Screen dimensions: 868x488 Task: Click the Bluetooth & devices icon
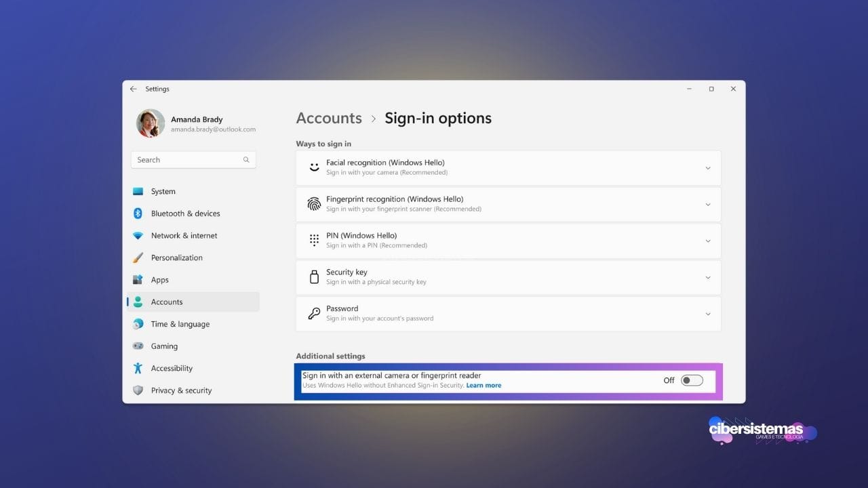point(138,213)
